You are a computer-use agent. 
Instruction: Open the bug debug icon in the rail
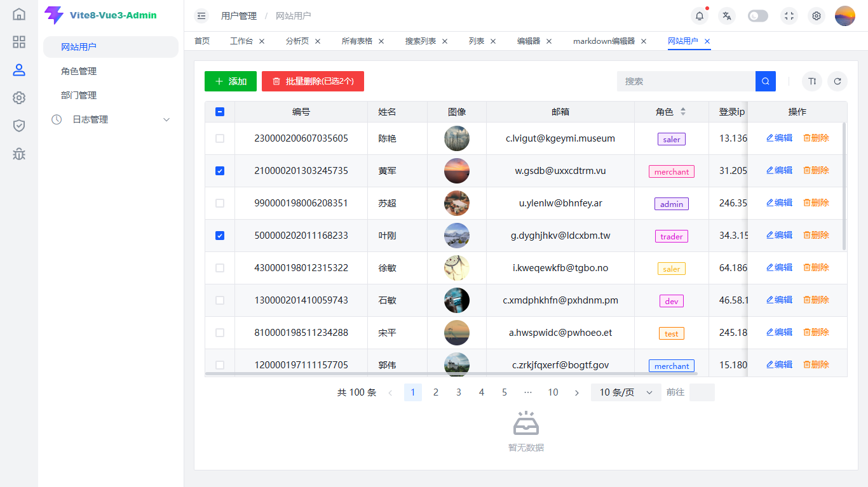pos(19,154)
